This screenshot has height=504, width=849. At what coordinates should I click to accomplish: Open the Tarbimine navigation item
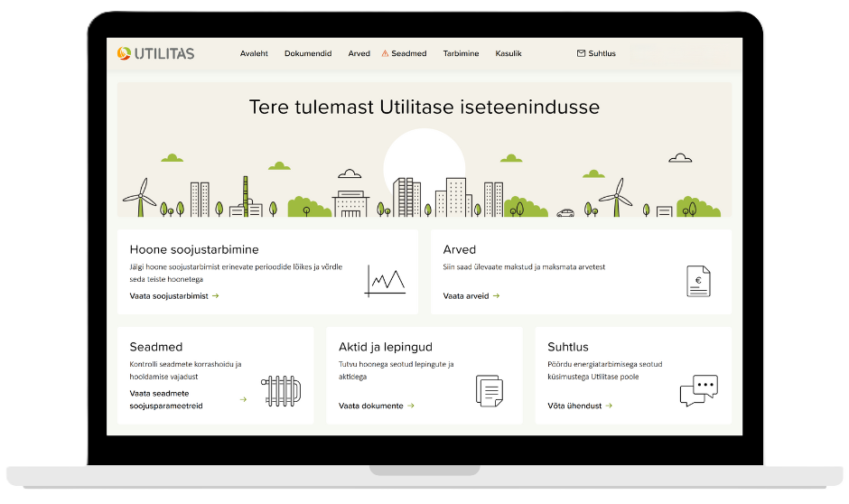point(461,54)
